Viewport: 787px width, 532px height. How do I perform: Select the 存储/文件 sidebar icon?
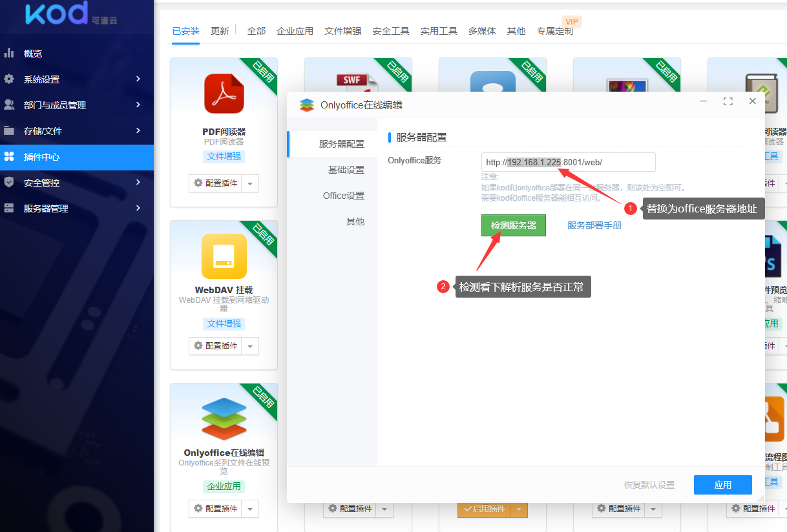pos(11,130)
